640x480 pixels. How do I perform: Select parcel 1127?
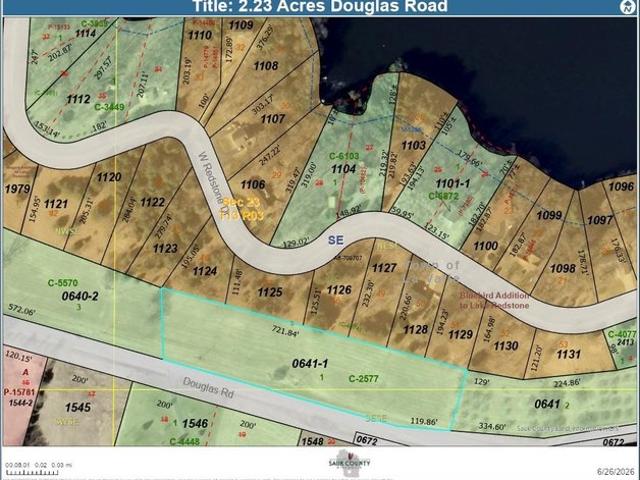pyautogui.click(x=384, y=268)
